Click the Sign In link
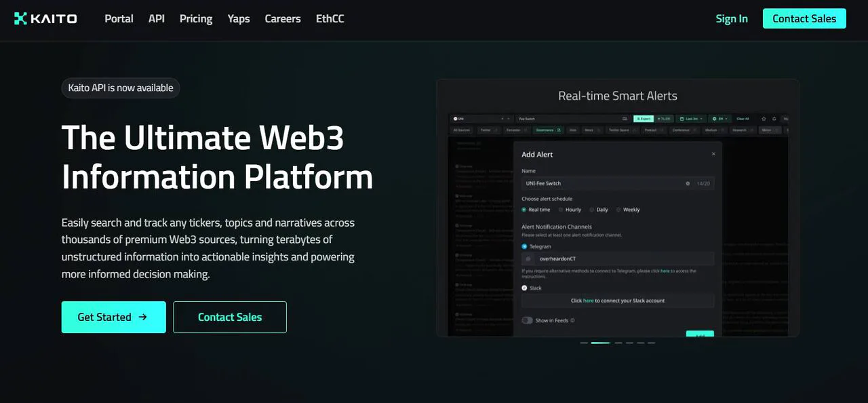 coord(732,18)
